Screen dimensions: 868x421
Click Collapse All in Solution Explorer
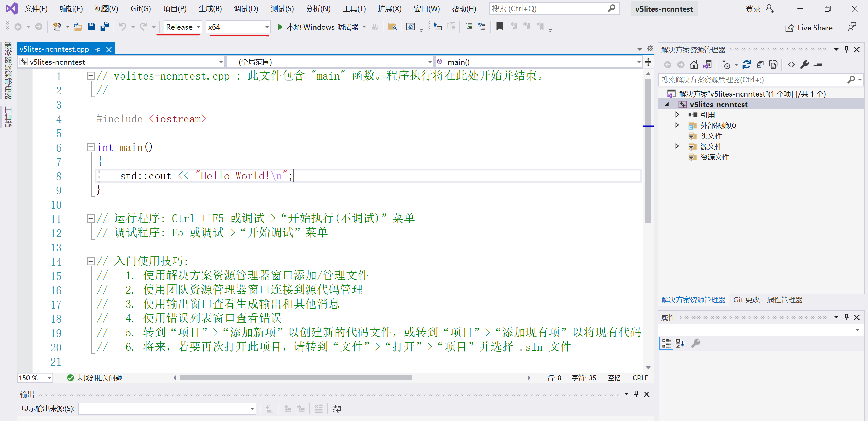pyautogui.click(x=760, y=65)
